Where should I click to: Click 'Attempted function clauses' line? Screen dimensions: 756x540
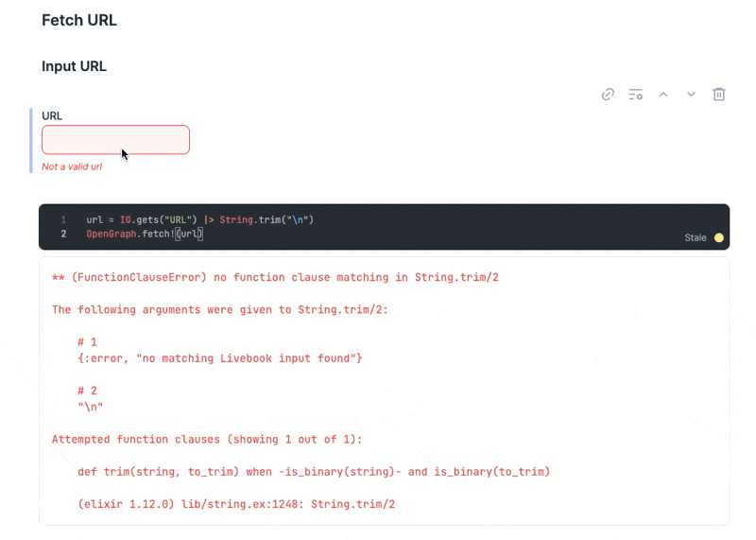(x=207, y=440)
